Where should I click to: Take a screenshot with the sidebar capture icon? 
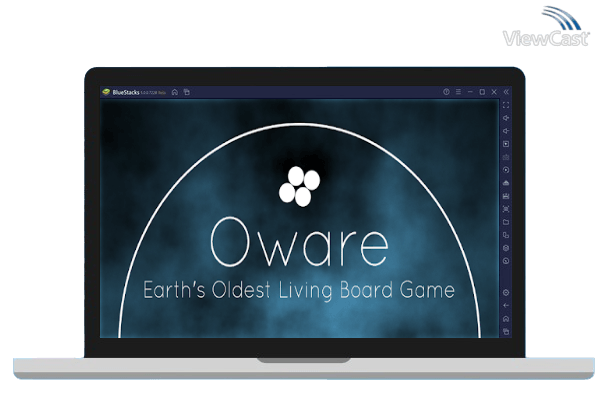click(506, 209)
